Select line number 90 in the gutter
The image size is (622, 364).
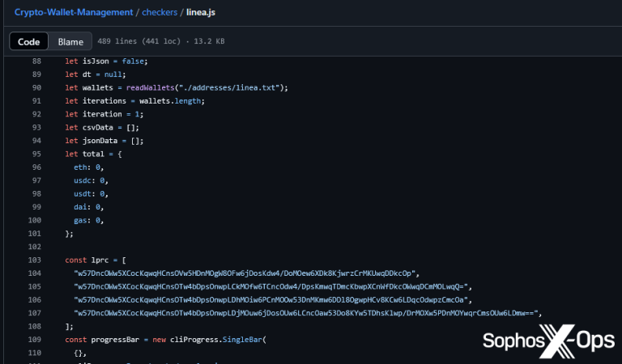point(36,87)
